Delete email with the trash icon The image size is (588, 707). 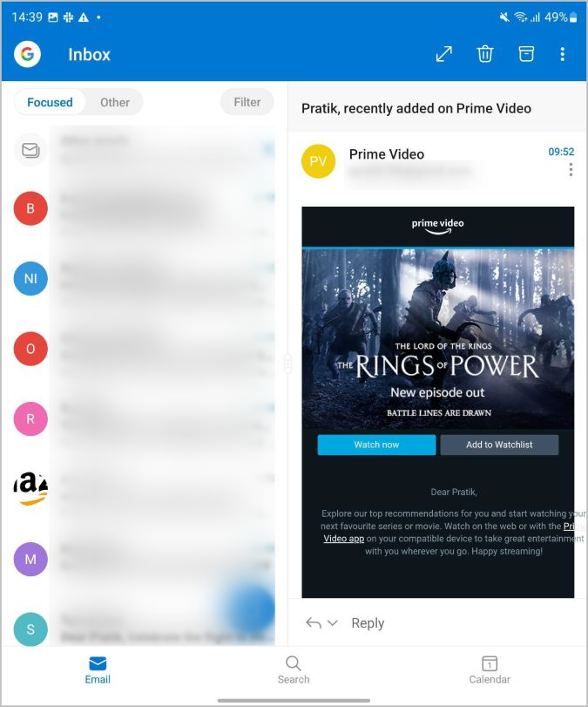[485, 54]
